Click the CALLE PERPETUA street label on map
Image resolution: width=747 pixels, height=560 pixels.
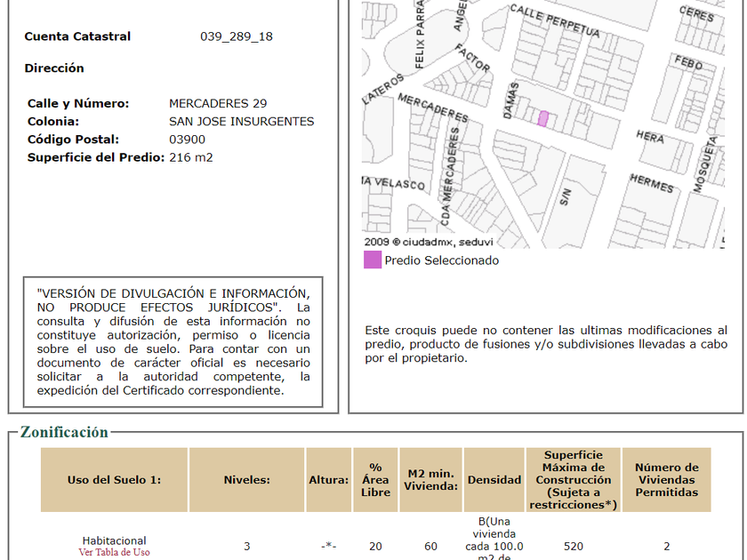[x=555, y=20]
